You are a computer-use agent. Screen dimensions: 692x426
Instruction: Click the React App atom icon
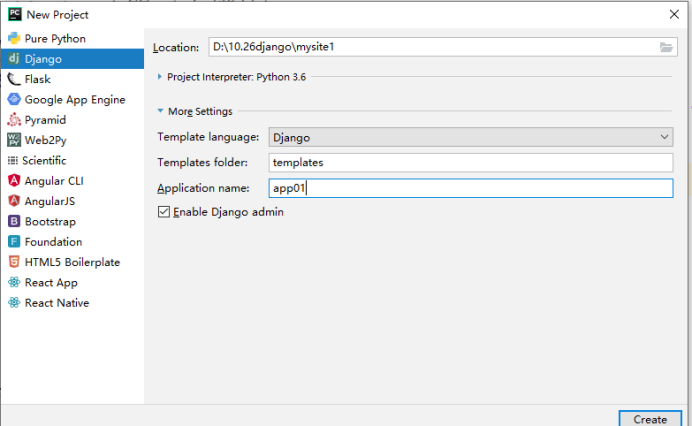click(14, 282)
